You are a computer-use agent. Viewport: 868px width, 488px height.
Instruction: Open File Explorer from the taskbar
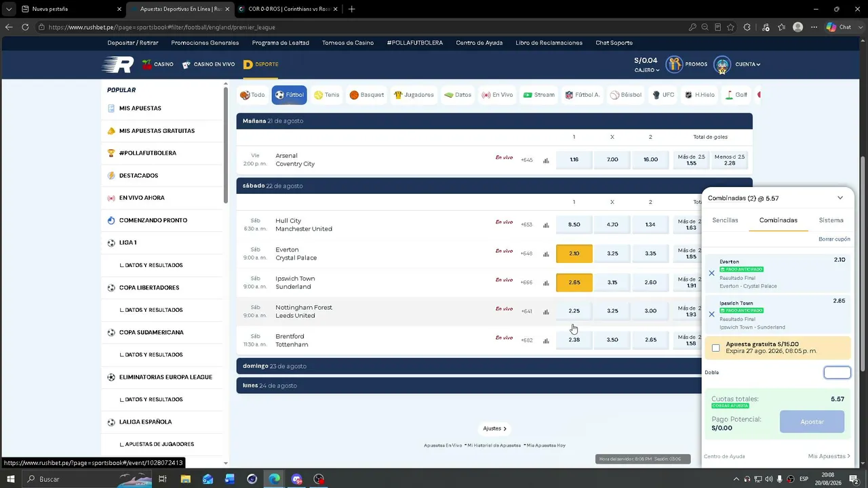pyautogui.click(x=185, y=479)
